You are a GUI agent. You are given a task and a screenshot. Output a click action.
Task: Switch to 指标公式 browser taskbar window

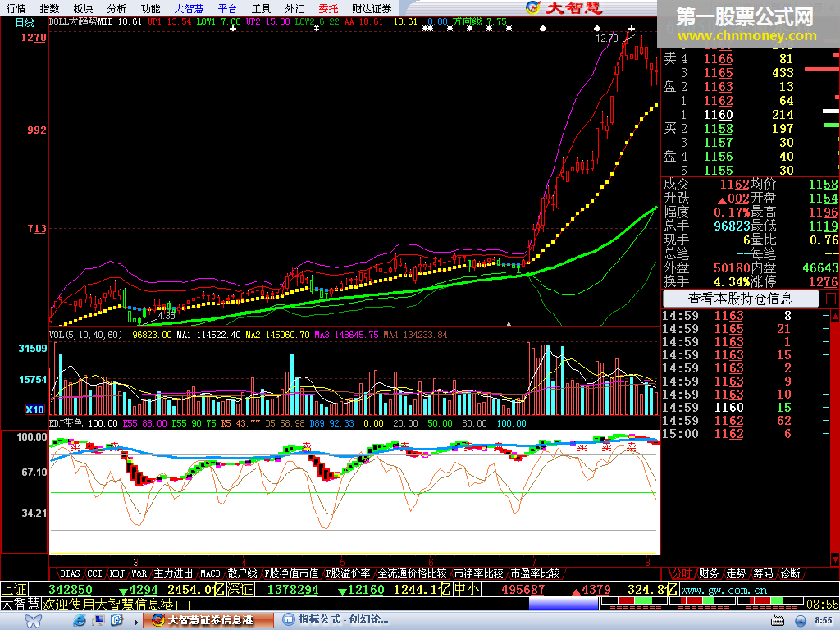[x=343, y=620]
